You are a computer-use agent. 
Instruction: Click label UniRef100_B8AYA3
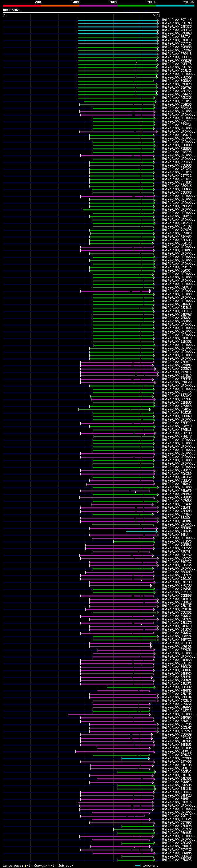point(176,88)
